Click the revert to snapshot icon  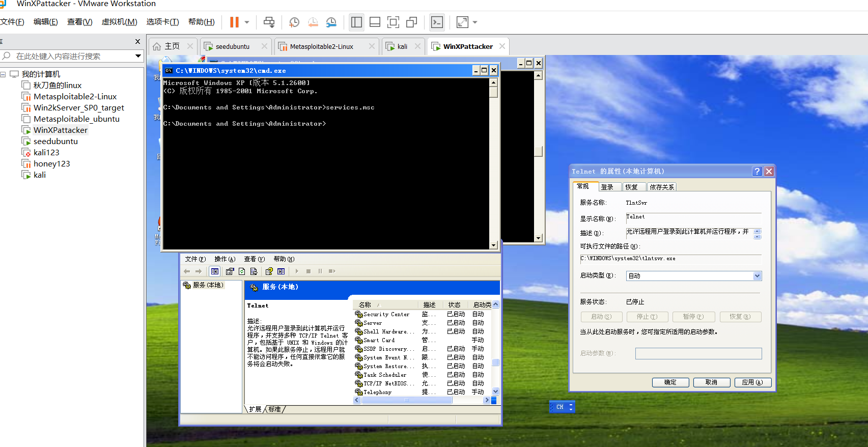pyautogui.click(x=313, y=22)
